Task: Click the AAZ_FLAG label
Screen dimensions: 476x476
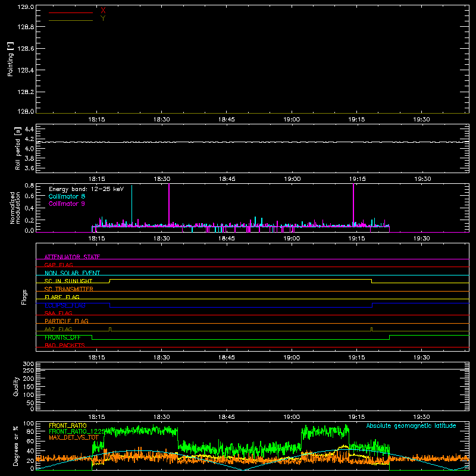Action: tap(58, 329)
